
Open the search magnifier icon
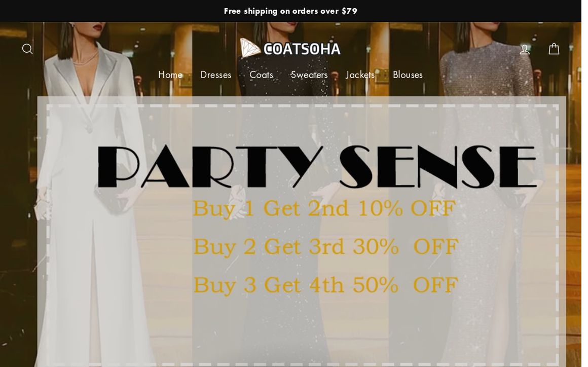[x=27, y=49]
